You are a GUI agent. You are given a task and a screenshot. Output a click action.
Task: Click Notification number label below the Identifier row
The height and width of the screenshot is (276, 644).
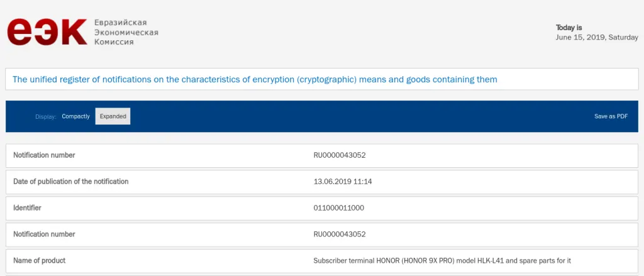pos(44,234)
